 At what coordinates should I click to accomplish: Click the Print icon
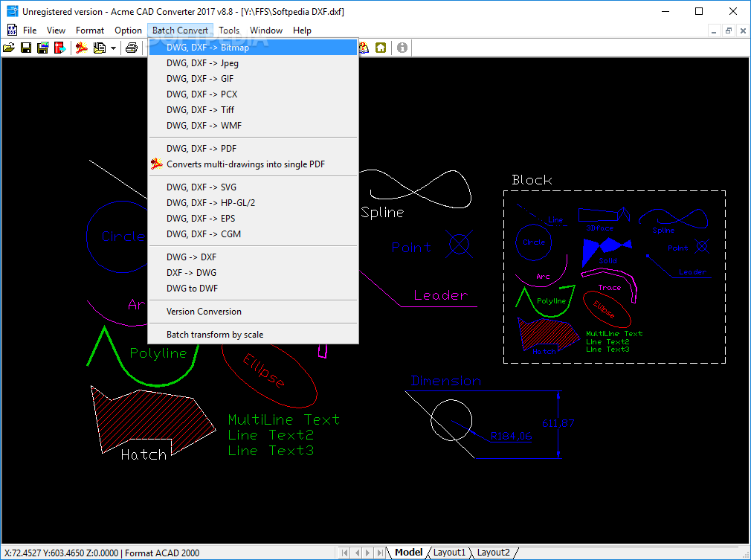point(132,48)
